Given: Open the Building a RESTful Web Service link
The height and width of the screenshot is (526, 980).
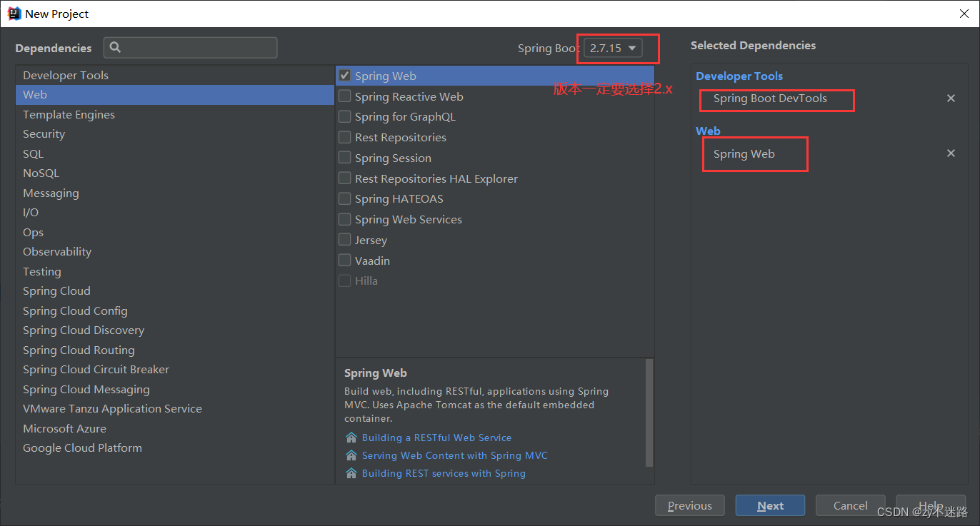Looking at the screenshot, I should coord(436,438).
